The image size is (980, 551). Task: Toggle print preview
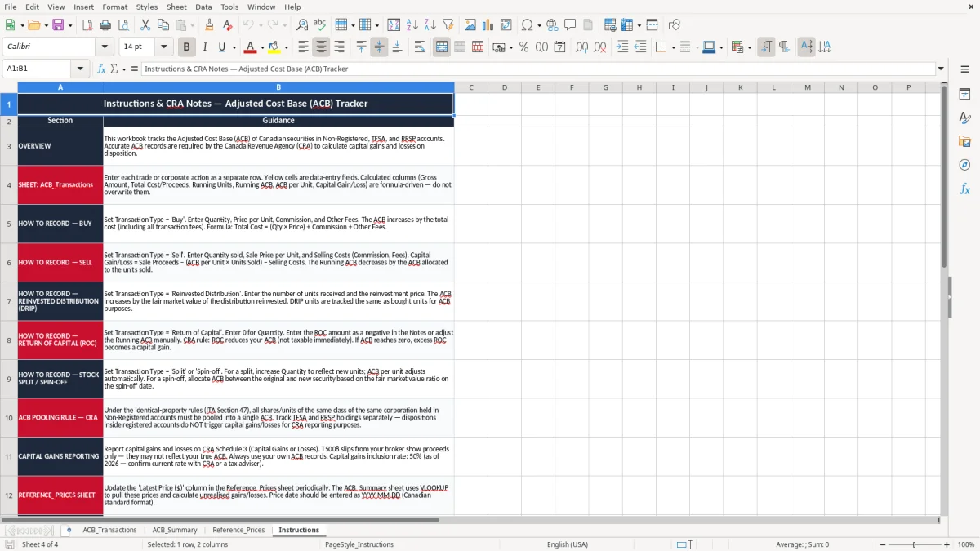[x=124, y=25]
